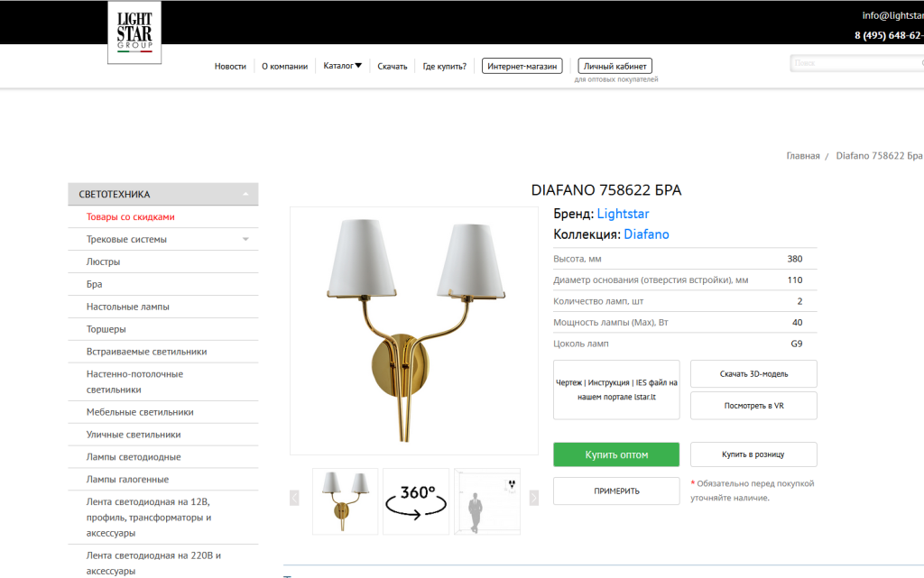Click the Light Star Group logo
924x578 pixels.
point(134,32)
